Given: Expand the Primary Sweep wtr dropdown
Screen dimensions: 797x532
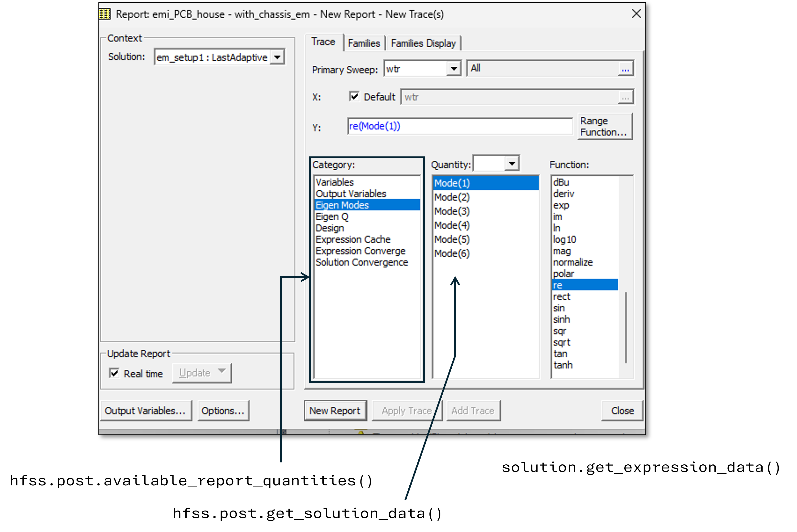Looking at the screenshot, I should point(454,69).
